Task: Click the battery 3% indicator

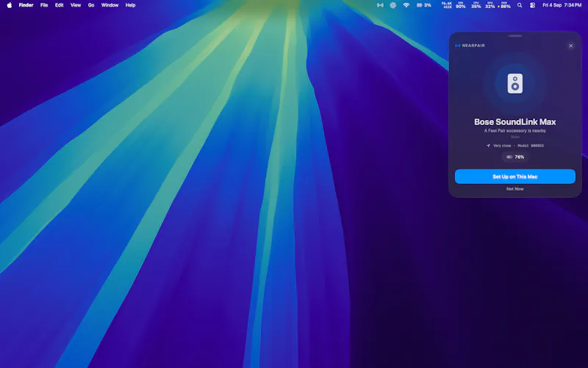Action: click(424, 5)
